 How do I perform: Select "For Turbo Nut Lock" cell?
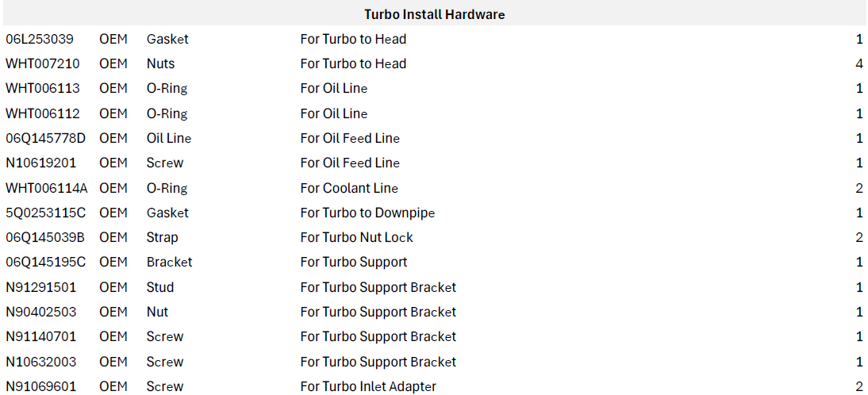(x=356, y=237)
